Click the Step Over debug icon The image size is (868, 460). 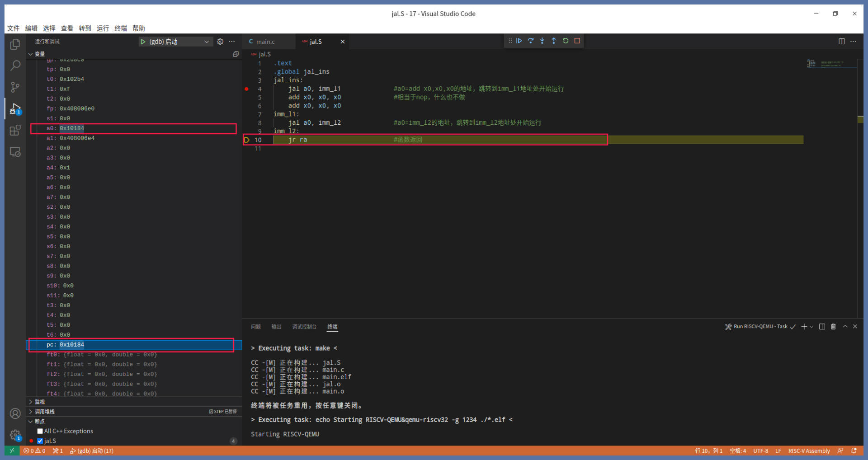(531, 41)
